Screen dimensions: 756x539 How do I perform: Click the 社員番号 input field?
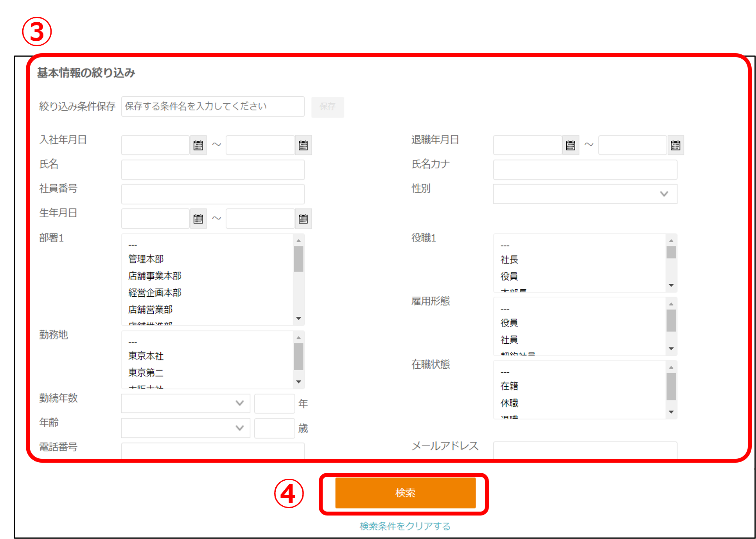click(x=213, y=194)
